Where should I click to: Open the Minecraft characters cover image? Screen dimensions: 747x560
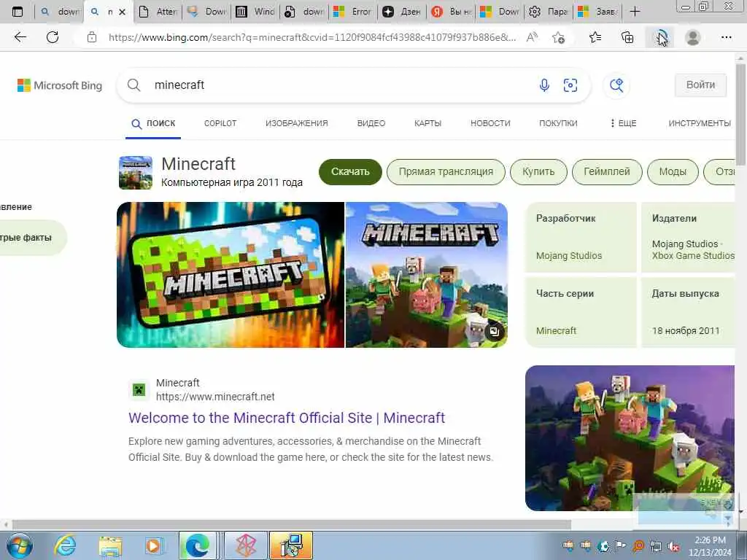coord(426,275)
